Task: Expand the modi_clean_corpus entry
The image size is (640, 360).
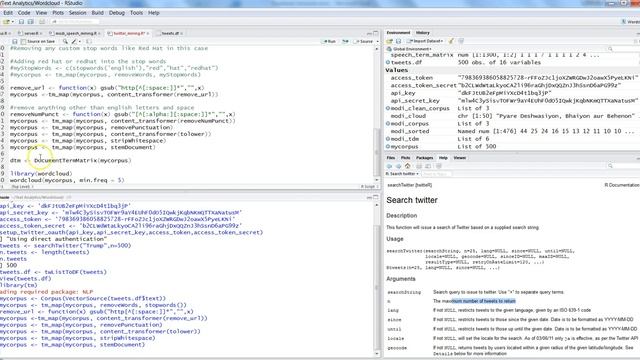Action: 388,109
